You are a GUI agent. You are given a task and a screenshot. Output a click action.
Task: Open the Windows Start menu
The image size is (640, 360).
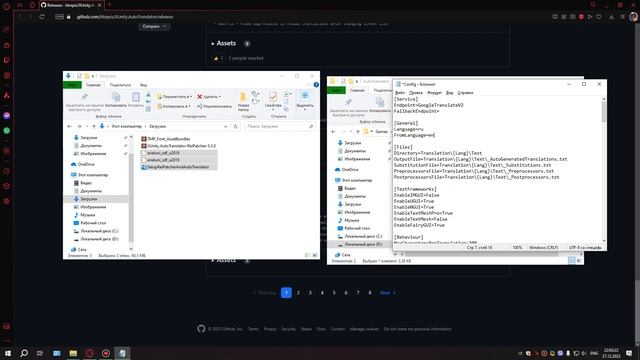[8, 353]
